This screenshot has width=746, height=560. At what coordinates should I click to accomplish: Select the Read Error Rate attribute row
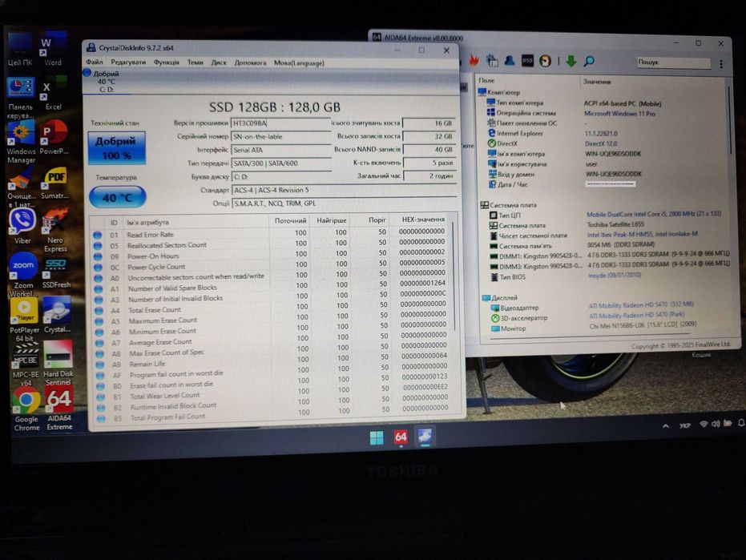click(x=270, y=234)
